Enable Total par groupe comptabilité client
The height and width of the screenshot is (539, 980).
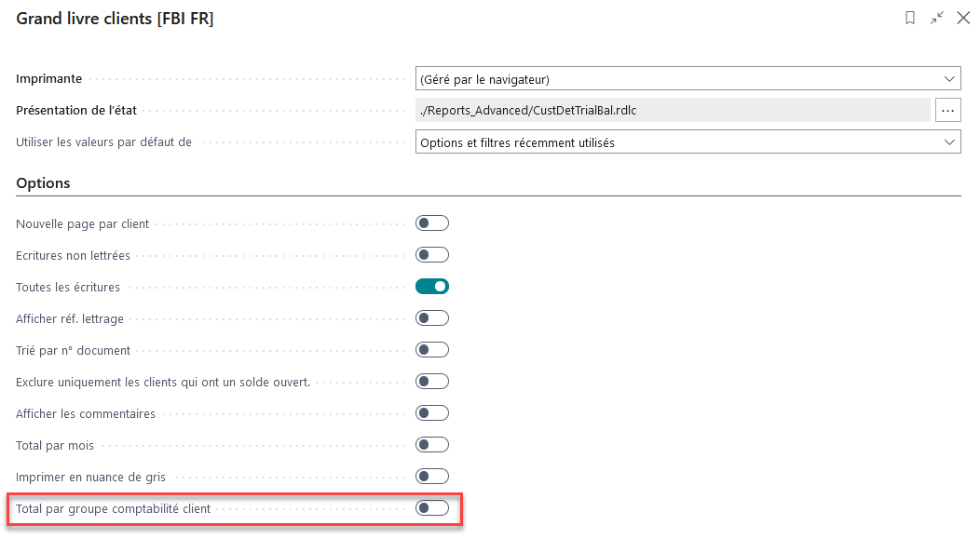click(x=432, y=508)
